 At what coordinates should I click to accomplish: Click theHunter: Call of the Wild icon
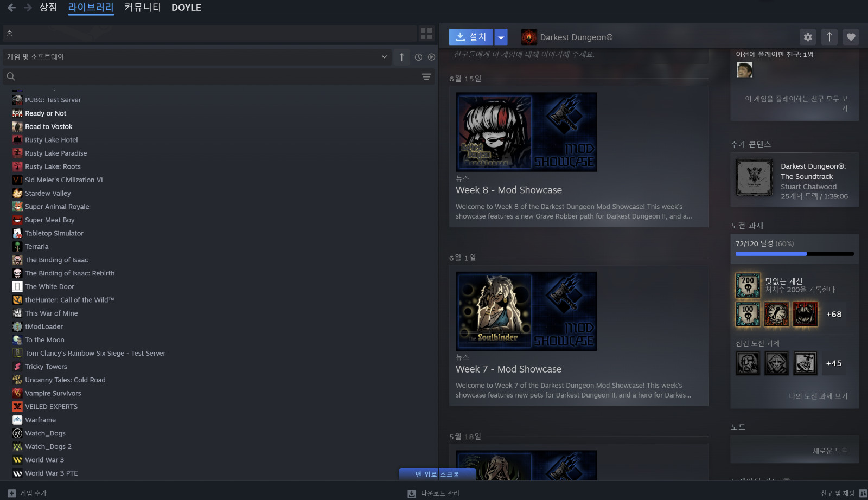17,300
